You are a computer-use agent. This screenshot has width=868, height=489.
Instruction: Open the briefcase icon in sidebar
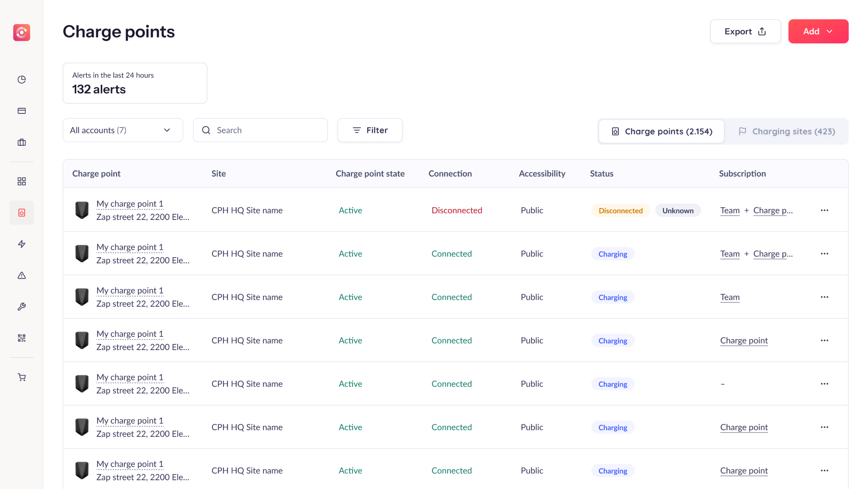[x=22, y=142]
